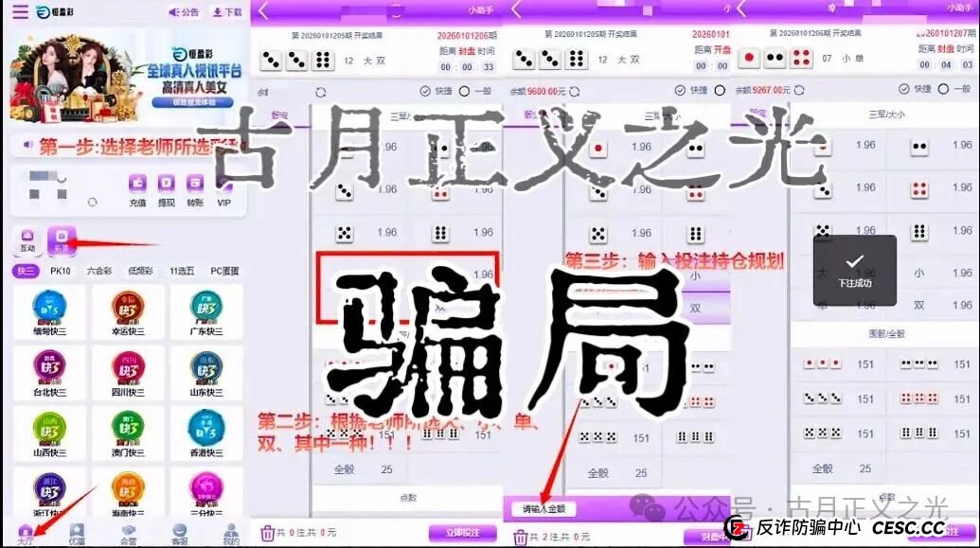Open the VIP membership icon
The image size is (980, 548).
pos(223,186)
